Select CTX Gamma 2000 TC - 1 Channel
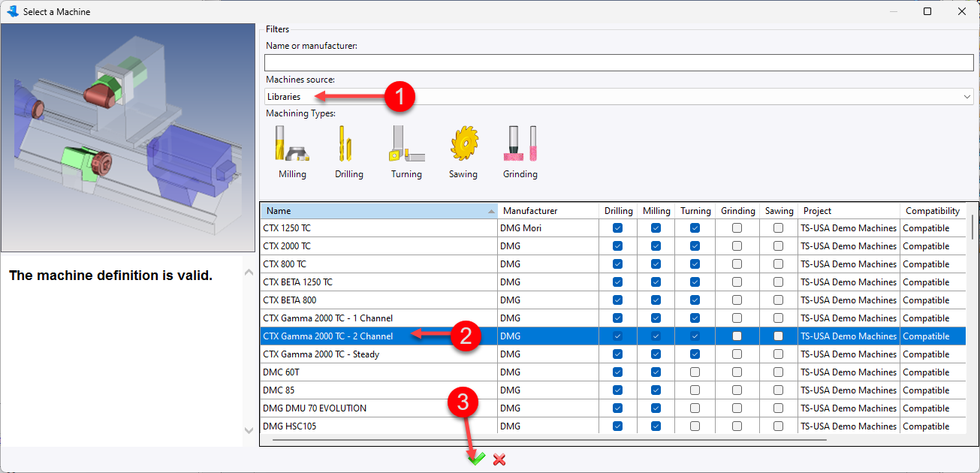Viewport: 980px width, 473px height. (x=613, y=318)
